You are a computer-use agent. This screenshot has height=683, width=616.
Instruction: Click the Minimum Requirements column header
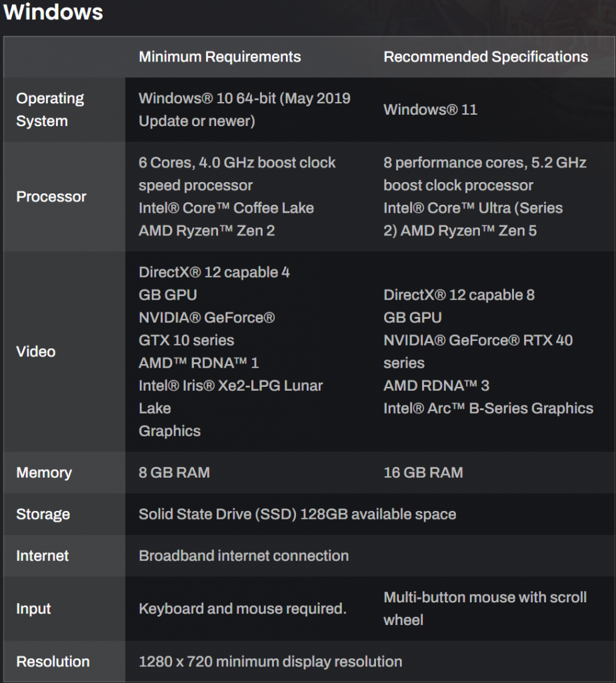tap(219, 57)
